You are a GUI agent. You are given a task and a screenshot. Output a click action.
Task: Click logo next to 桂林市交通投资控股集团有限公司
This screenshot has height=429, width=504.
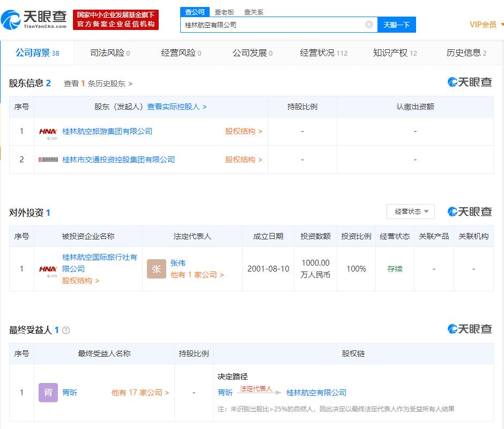click(x=48, y=160)
